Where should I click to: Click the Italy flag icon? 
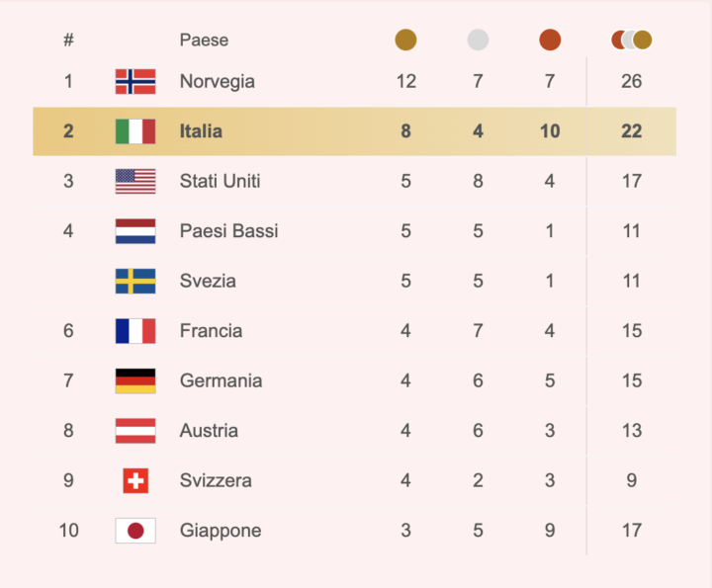pos(135,131)
